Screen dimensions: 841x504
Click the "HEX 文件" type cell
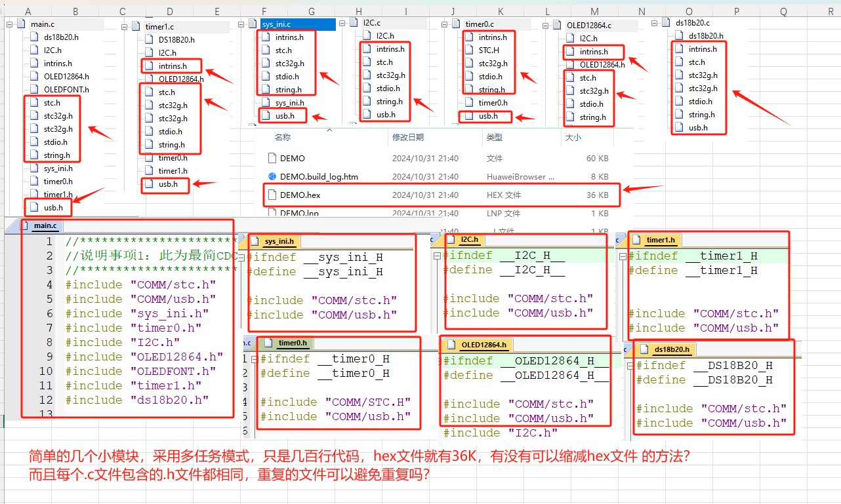(504, 195)
